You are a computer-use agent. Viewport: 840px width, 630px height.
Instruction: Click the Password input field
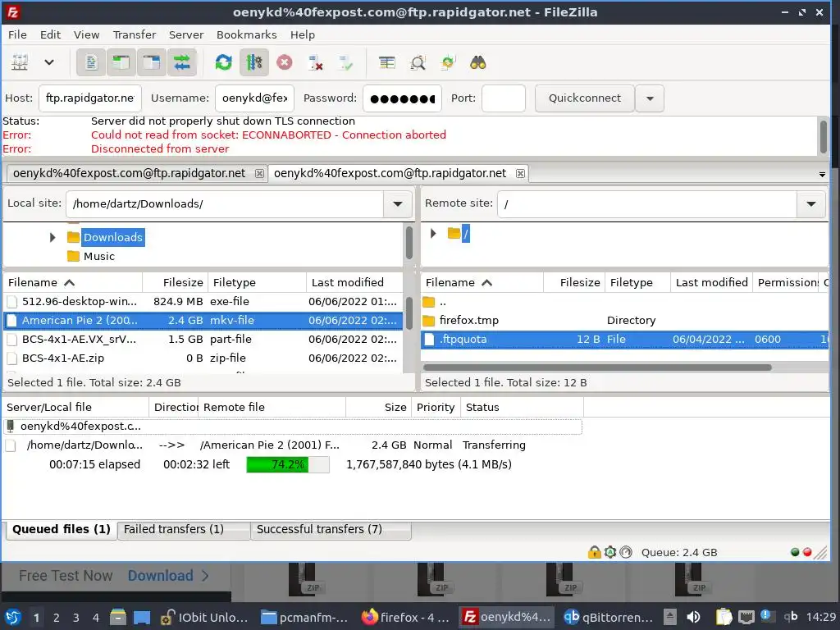pos(402,98)
